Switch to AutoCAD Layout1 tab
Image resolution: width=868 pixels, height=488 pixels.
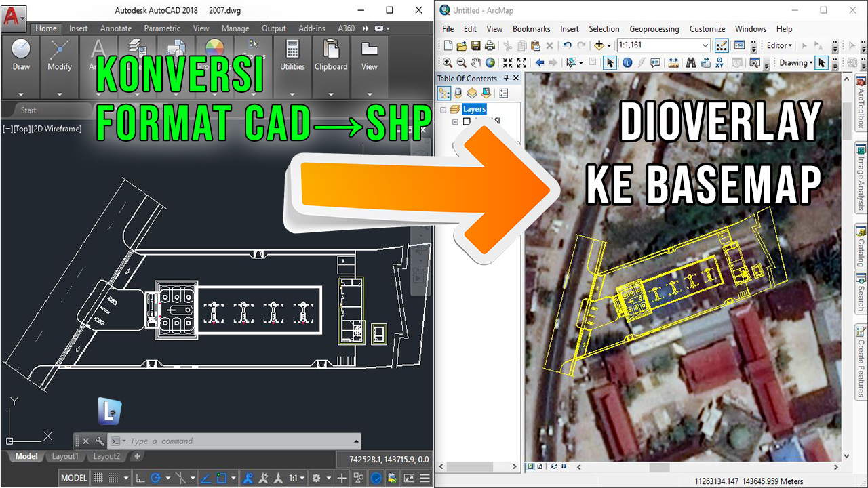[65, 457]
